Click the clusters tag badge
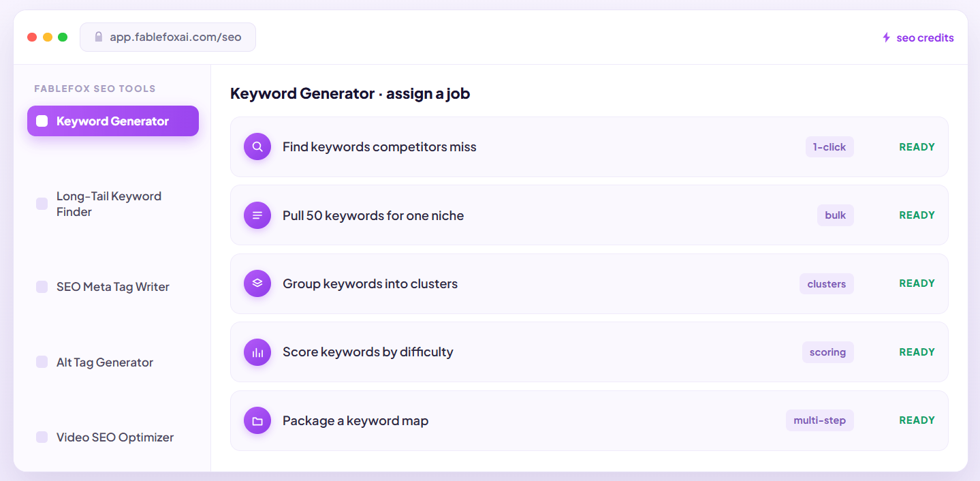This screenshot has width=980, height=481. pos(827,284)
